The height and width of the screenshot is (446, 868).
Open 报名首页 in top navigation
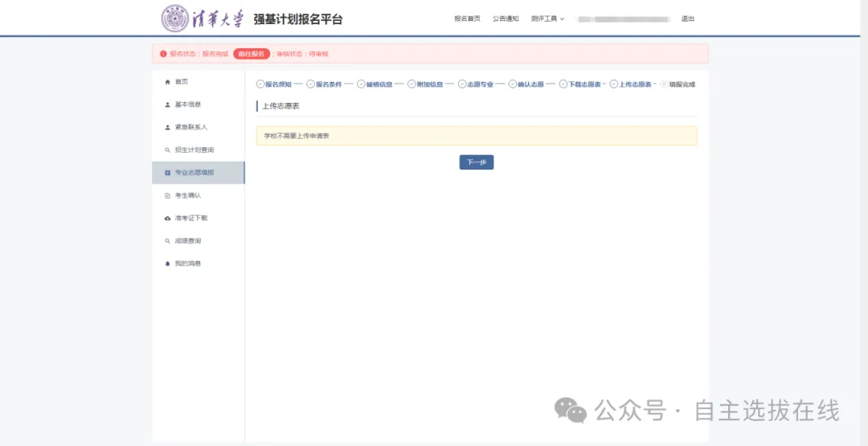[467, 18]
